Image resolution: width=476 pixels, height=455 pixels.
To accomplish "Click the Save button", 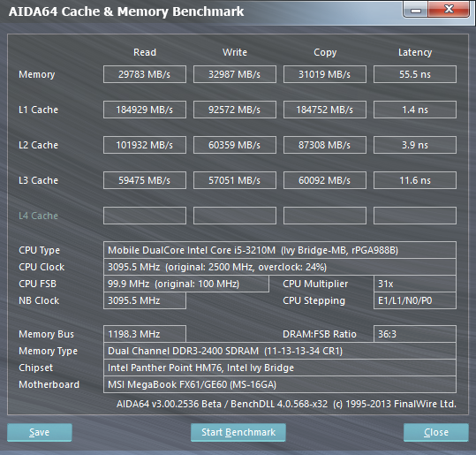I will click(x=40, y=432).
